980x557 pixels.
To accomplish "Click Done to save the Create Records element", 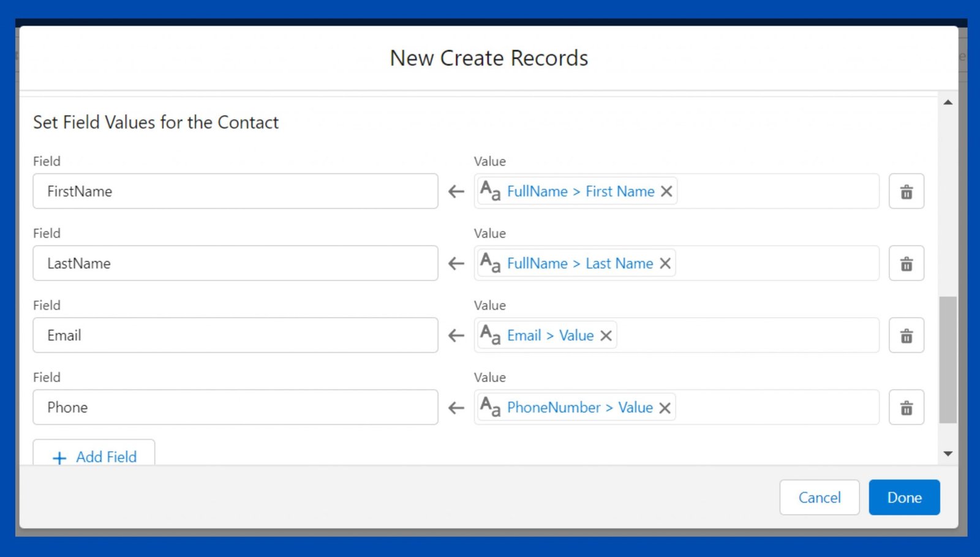I will (x=904, y=497).
